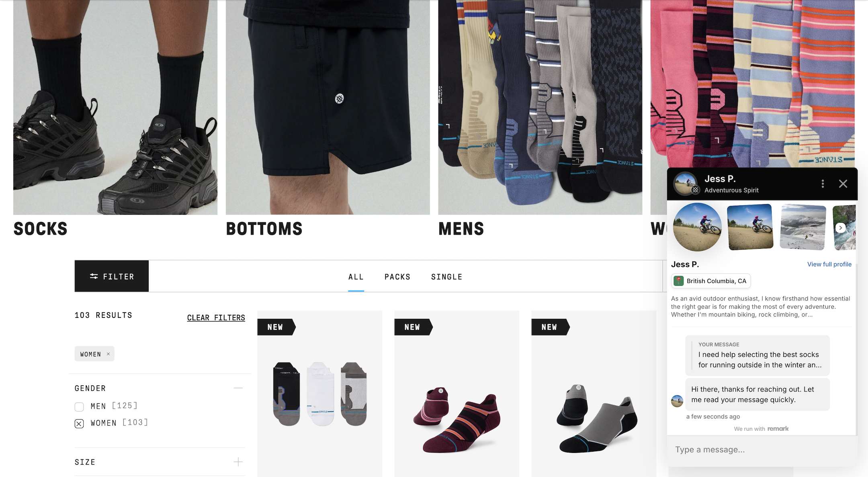This screenshot has width=868, height=477.
Task: Click the British Columbia location pin icon
Action: tap(679, 281)
